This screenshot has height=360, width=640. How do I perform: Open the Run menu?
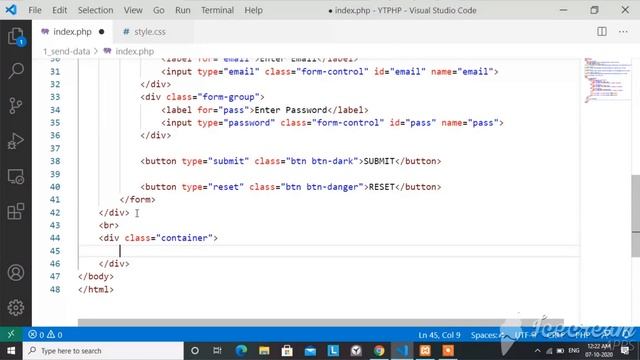[182, 10]
